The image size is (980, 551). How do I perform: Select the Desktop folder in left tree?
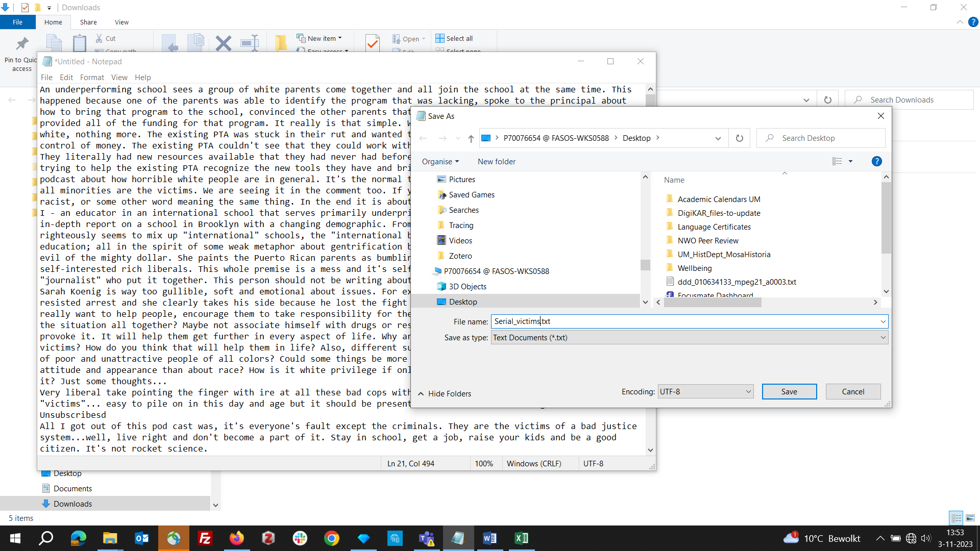(x=463, y=302)
